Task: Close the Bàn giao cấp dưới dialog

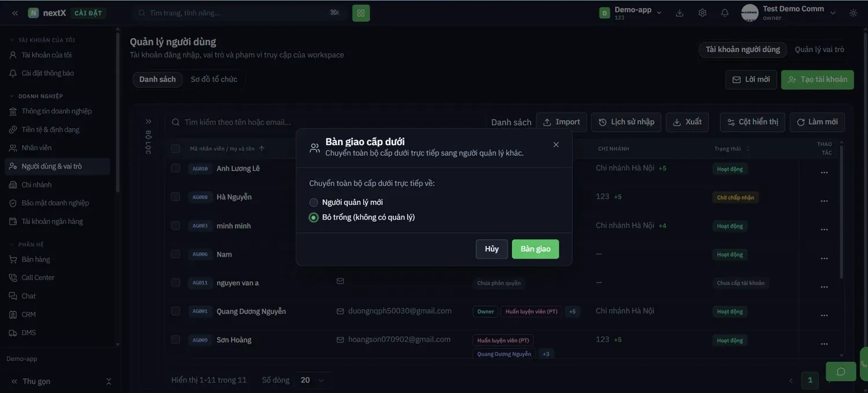Action: coord(556,145)
